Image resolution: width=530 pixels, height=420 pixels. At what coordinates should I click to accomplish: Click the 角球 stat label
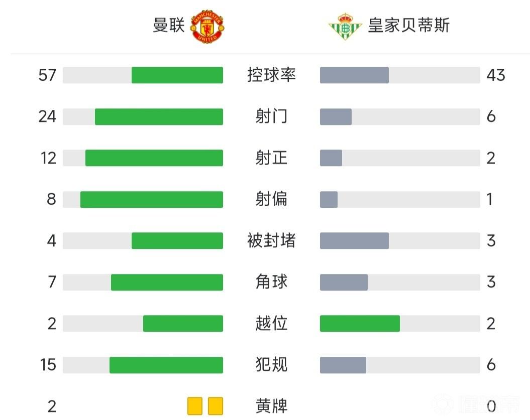[271, 282]
